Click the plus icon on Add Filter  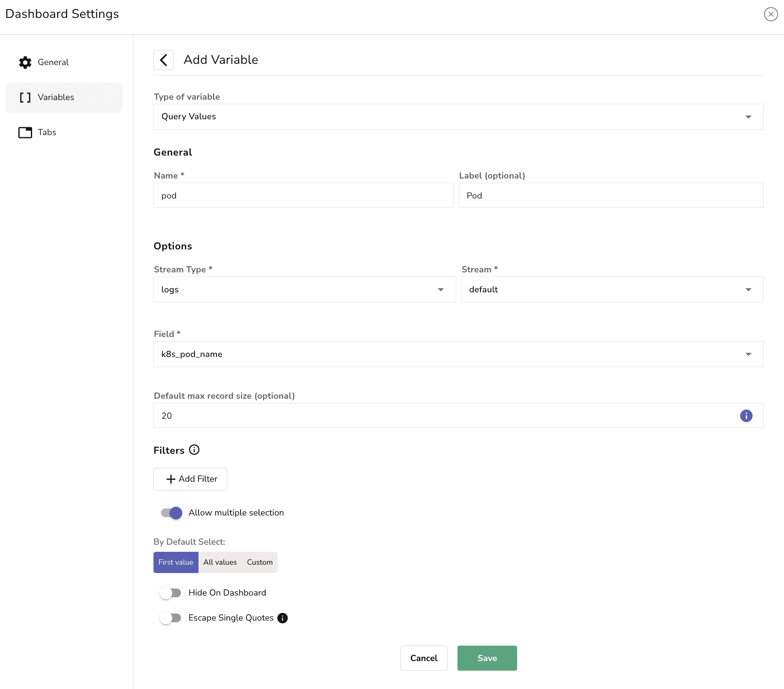point(171,479)
